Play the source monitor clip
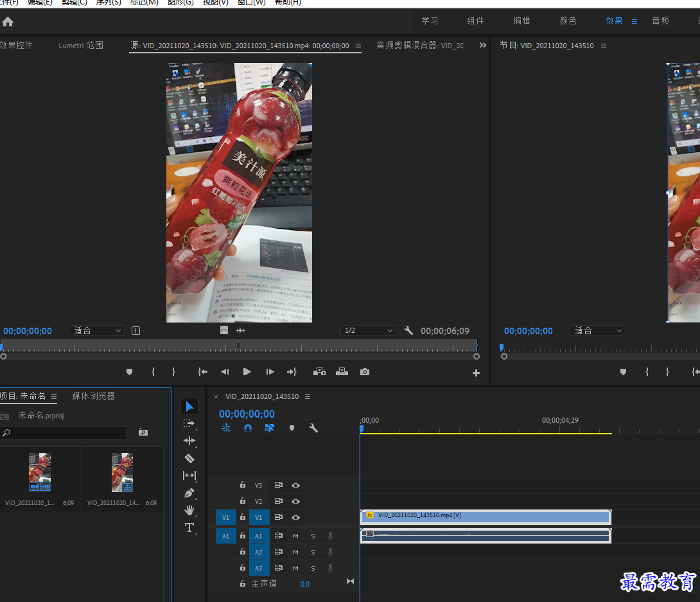Viewport: 700px width, 602px height. pos(247,371)
